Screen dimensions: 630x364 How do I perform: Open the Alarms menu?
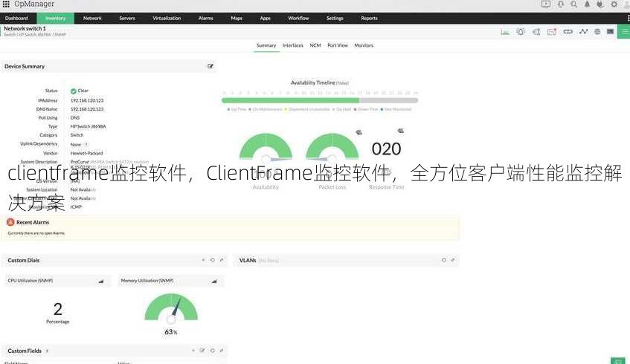pyautogui.click(x=206, y=18)
